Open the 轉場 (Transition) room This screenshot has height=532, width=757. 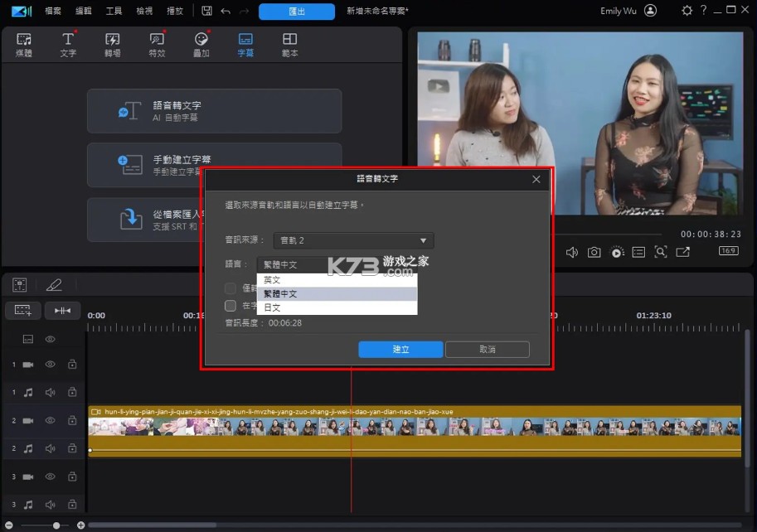click(x=112, y=43)
